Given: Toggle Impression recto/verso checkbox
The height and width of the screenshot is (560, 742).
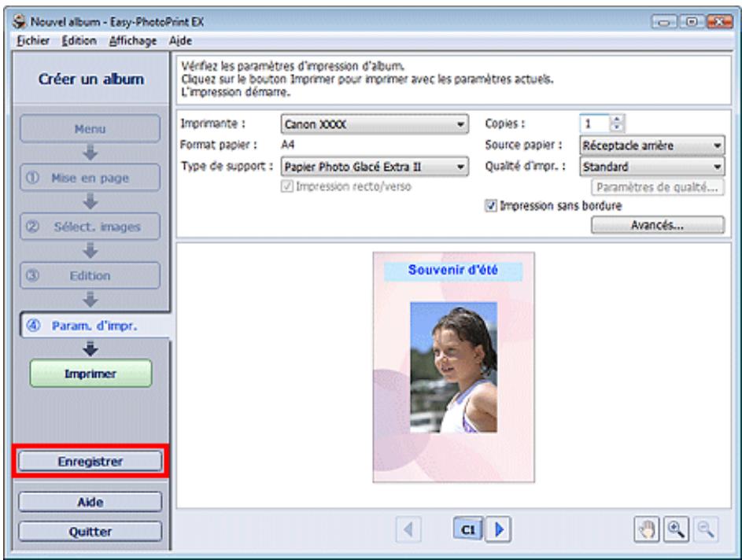Looking at the screenshot, I should click(286, 186).
